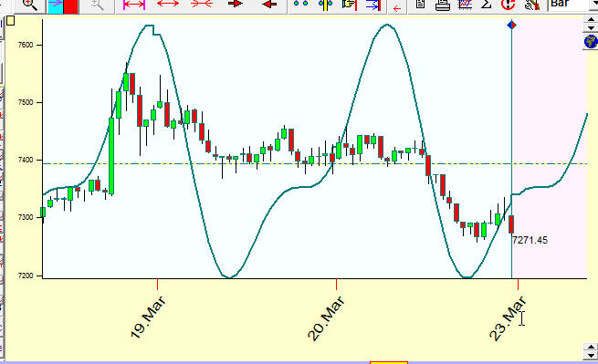Toggle the small square box at chart corner
This screenshot has height=364, width=598.
coord(11,21)
